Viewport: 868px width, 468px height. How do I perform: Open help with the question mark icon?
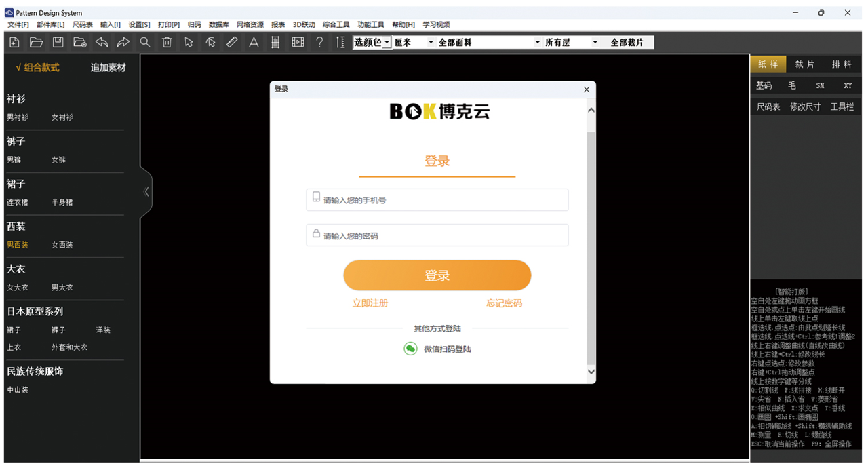point(319,42)
